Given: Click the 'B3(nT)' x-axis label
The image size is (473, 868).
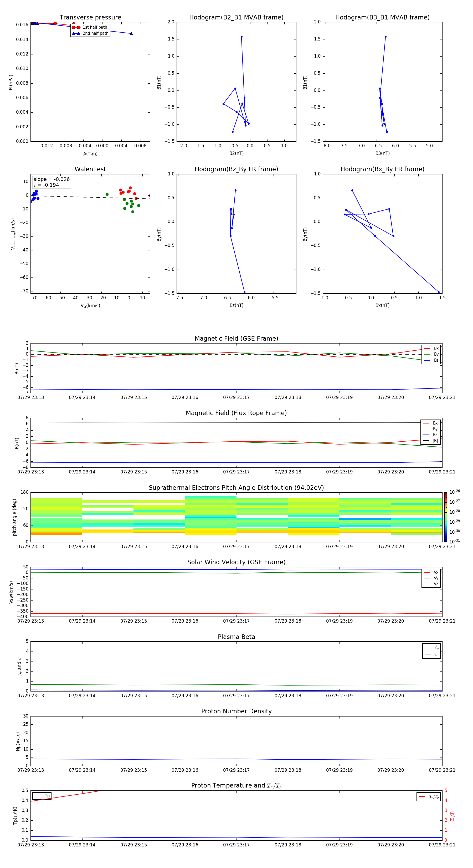Looking at the screenshot, I should (x=382, y=154).
